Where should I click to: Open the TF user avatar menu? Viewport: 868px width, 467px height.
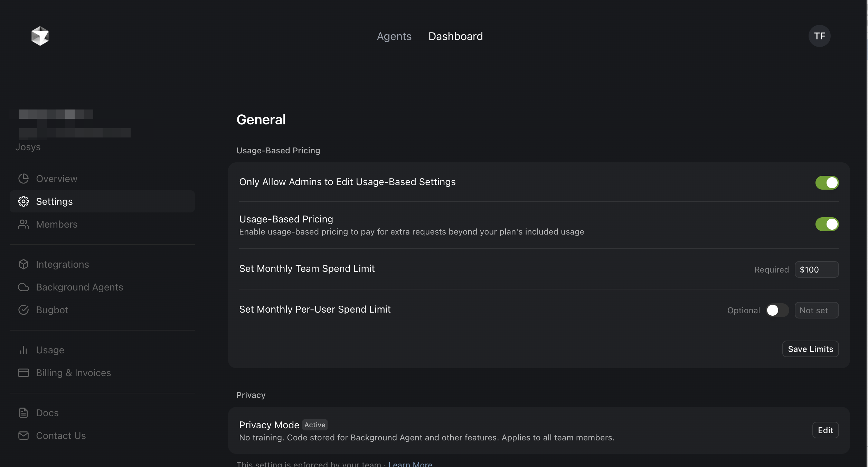[819, 36]
